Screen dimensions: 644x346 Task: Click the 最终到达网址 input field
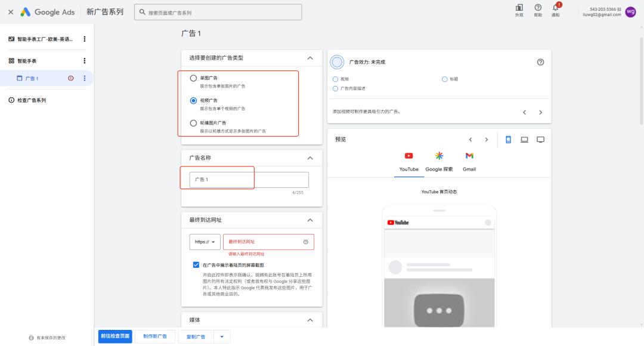point(262,242)
